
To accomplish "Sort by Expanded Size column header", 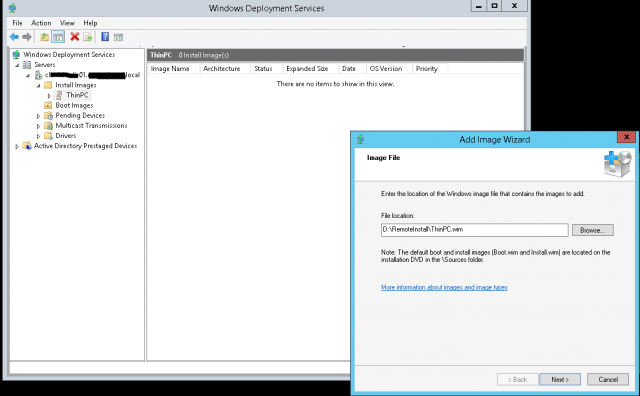I will pos(311,69).
